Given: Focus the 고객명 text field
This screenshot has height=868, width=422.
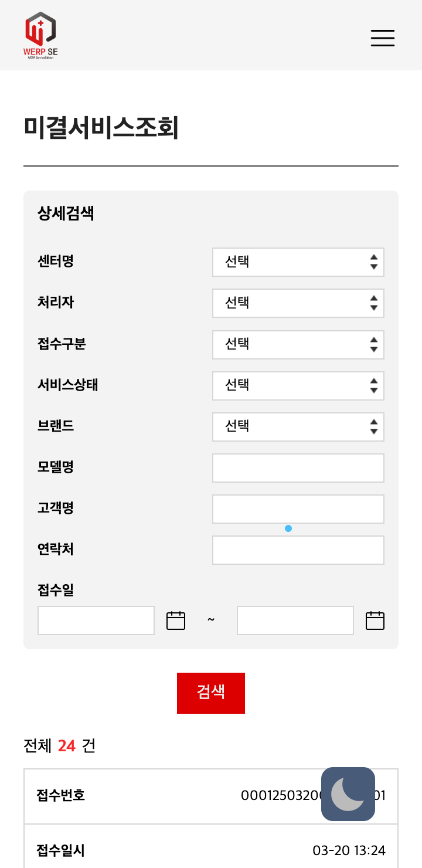Looking at the screenshot, I should [298, 508].
